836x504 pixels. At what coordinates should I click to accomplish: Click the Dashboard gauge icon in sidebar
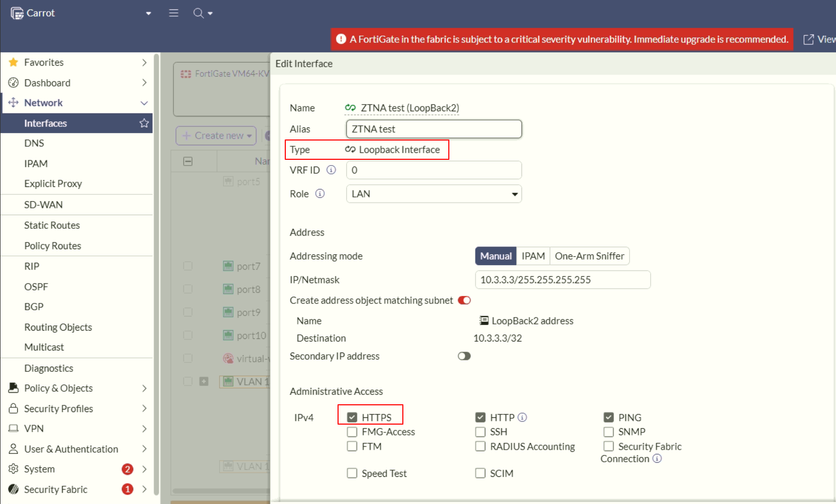click(x=14, y=83)
